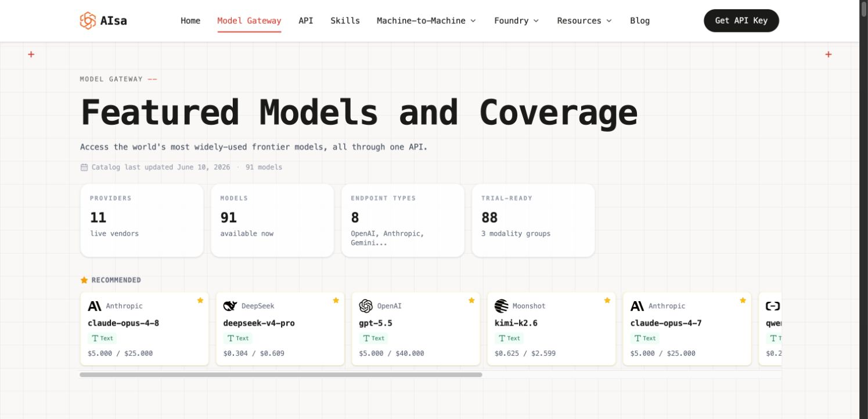Click the horizontal scrollbar under recommended models
Screen dimensions: 868x419
point(281,375)
